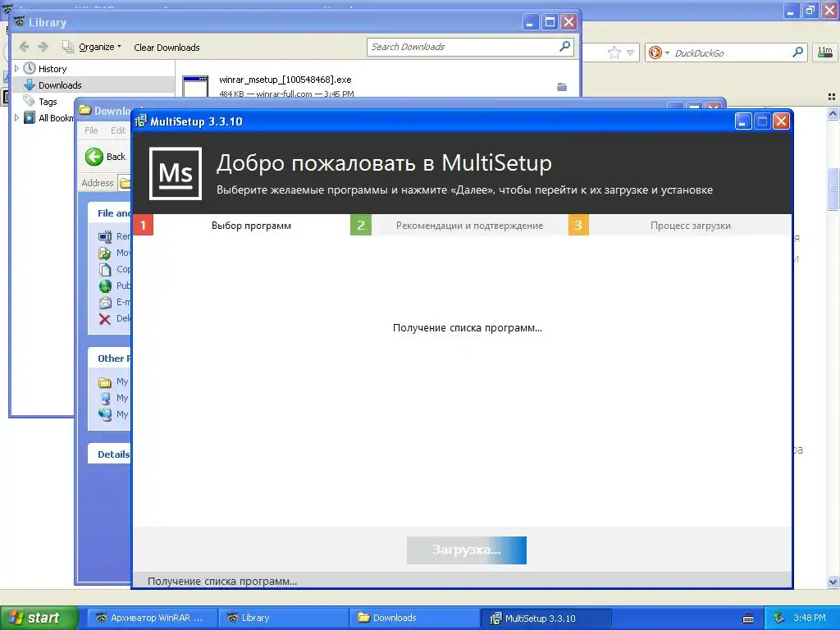The image size is (840, 630).
Task: Open My Computer icon in Other Places
Action: [x=105, y=398]
